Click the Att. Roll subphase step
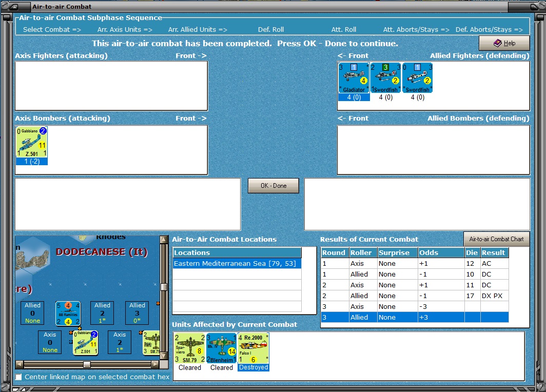 click(x=344, y=30)
